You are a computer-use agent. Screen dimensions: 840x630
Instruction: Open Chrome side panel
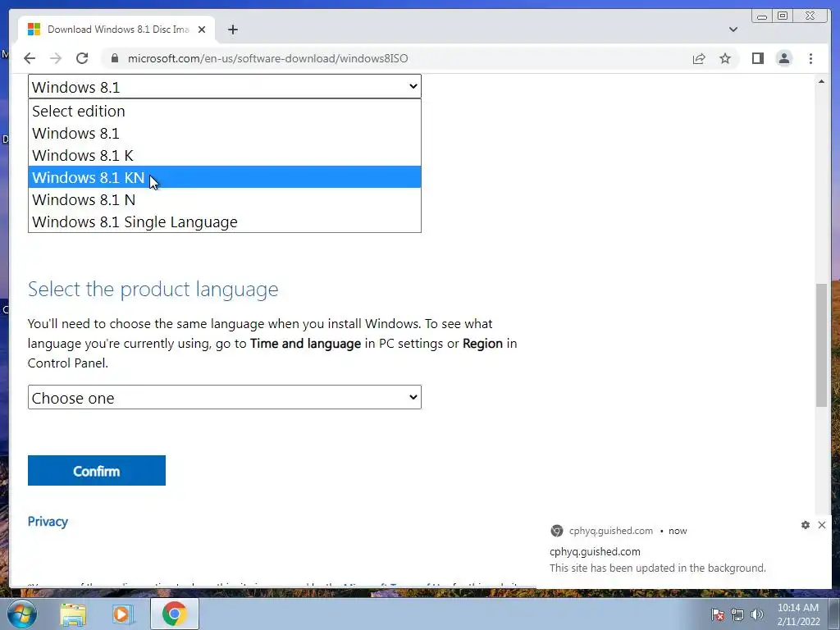pyautogui.click(x=757, y=58)
